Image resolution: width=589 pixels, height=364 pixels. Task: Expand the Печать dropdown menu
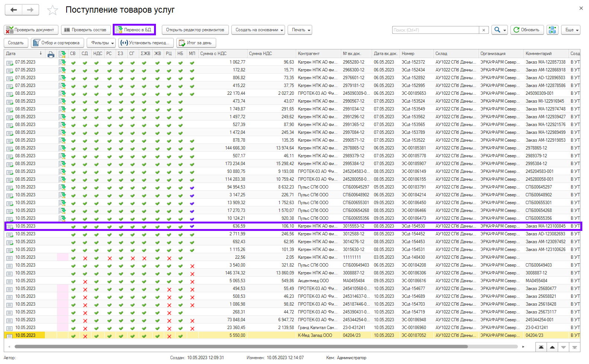[300, 30]
